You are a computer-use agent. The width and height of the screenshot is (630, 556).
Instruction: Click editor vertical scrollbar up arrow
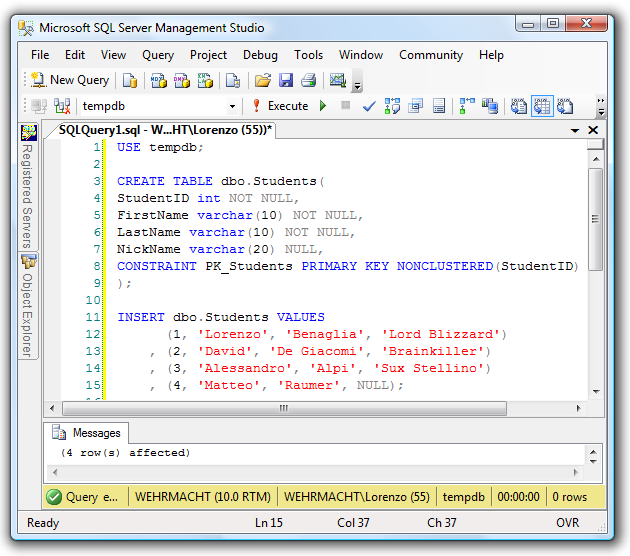pos(596,159)
